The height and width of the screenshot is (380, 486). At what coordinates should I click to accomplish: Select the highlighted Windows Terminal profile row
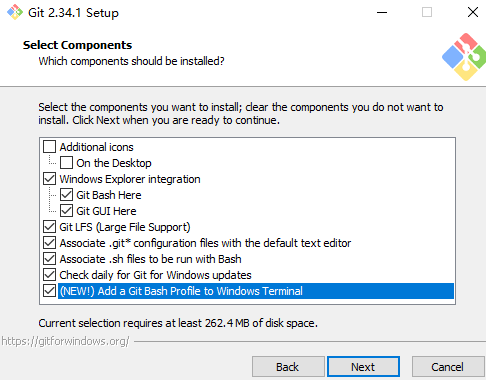coord(256,291)
